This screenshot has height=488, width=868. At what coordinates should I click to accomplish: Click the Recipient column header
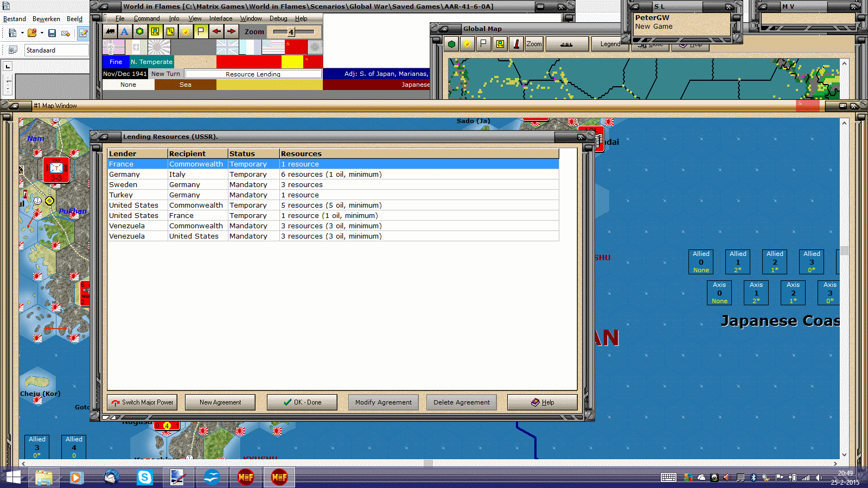click(198, 154)
